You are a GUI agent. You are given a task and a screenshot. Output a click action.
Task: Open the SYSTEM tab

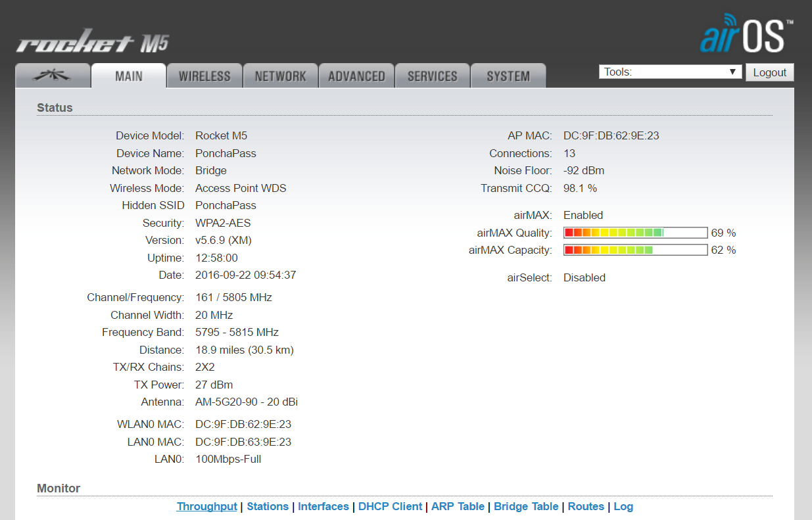pos(508,76)
